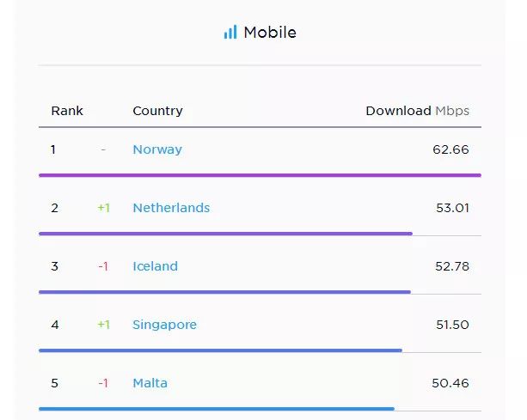Click the Iceland country link
Viewport: 527px width, 420px height.
pyautogui.click(x=155, y=266)
